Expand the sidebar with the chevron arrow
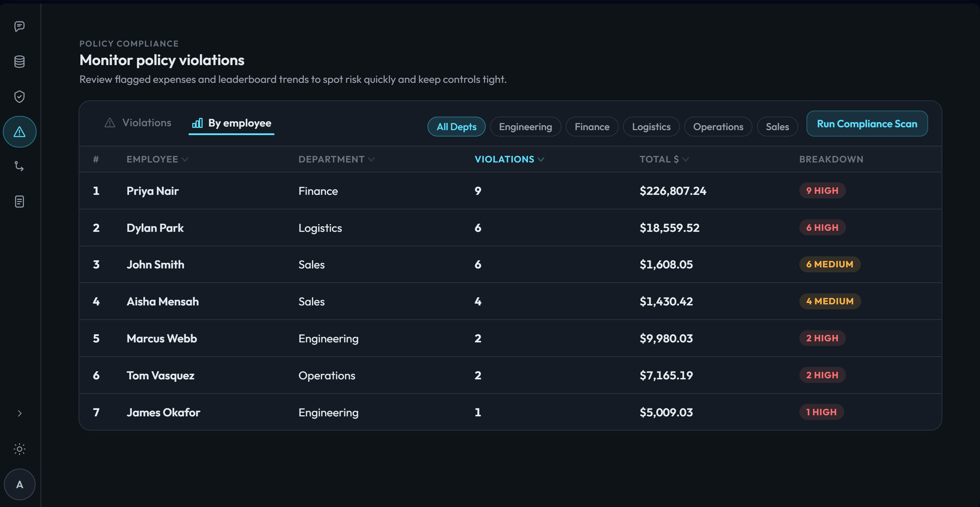 pyautogui.click(x=20, y=413)
